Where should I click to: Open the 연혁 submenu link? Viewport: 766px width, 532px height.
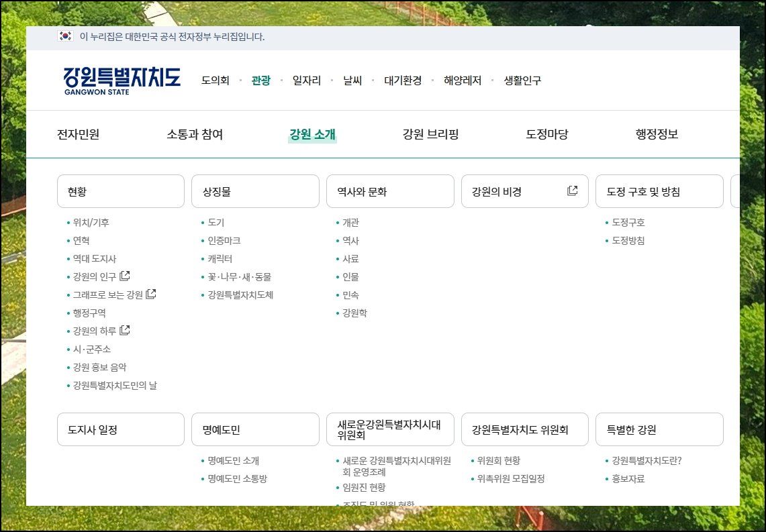81,241
